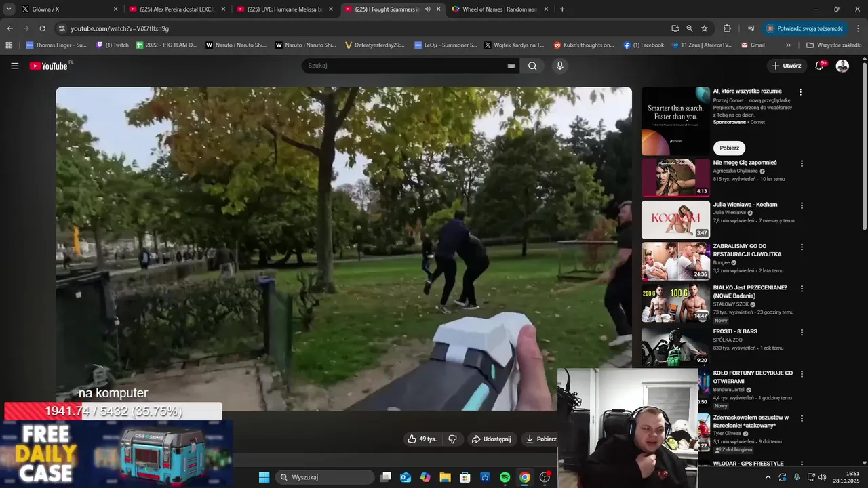Viewport: 868px width, 488px height.
Task: Bookmark this page with the star icon
Action: (x=704, y=28)
